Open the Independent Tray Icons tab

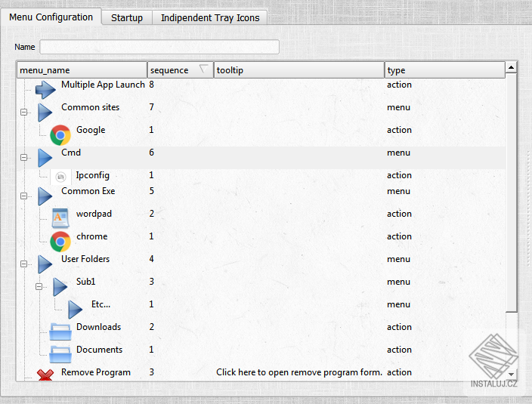click(x=210, y=17)
